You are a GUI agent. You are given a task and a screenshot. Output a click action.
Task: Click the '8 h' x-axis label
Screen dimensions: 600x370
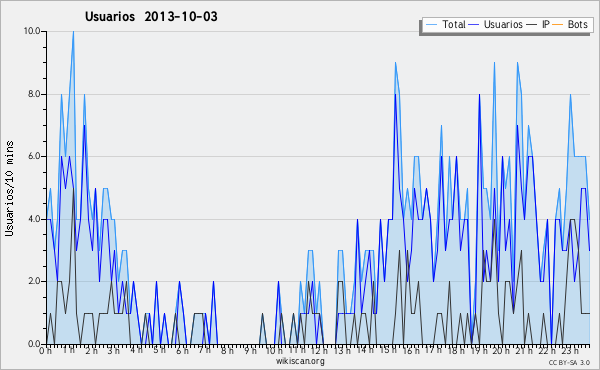(227, 351)
